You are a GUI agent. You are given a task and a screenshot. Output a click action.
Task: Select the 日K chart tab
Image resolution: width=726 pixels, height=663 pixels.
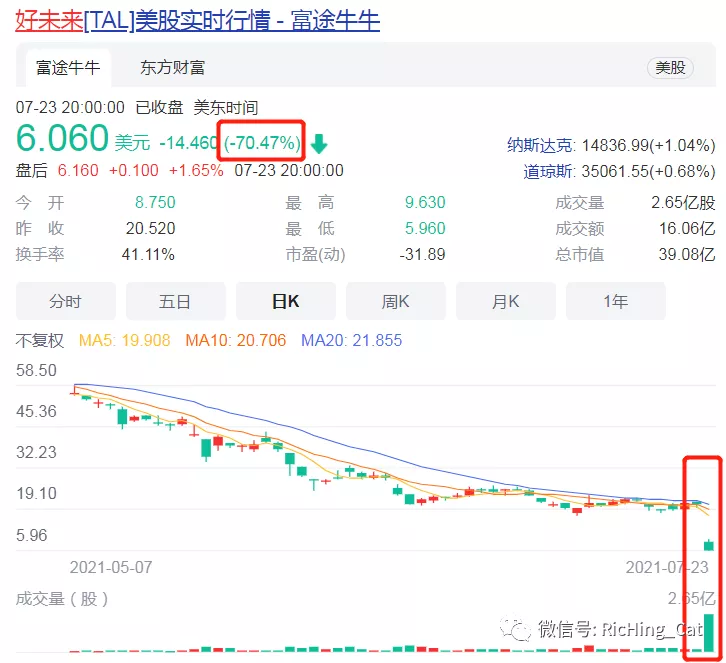(x=286, y=301)
